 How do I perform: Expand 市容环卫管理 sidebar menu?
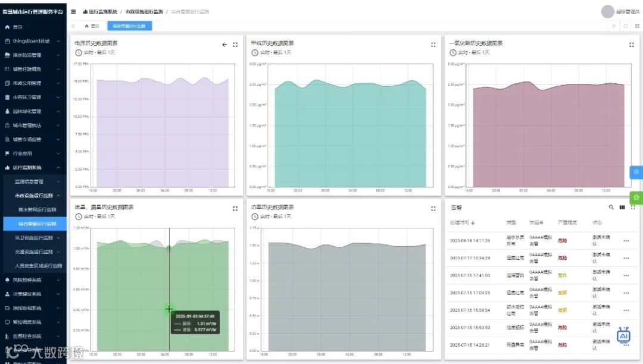pos(33,97)
